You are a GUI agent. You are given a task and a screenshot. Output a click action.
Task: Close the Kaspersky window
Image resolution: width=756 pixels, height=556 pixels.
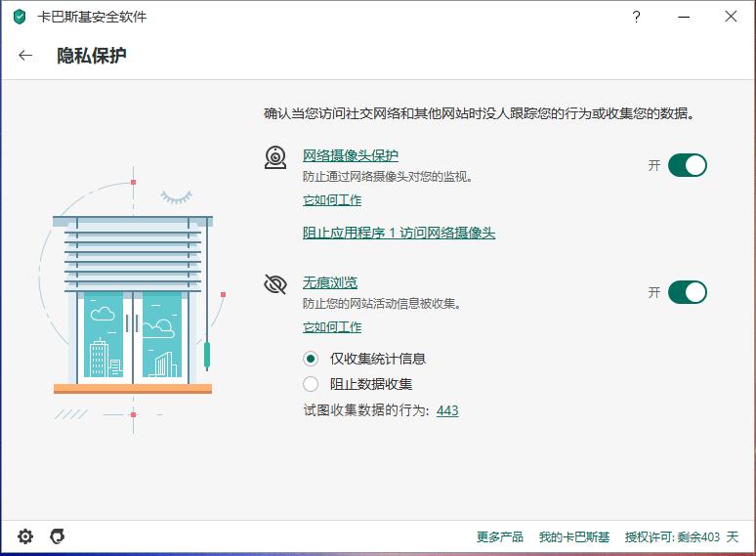tap(731, 17)
